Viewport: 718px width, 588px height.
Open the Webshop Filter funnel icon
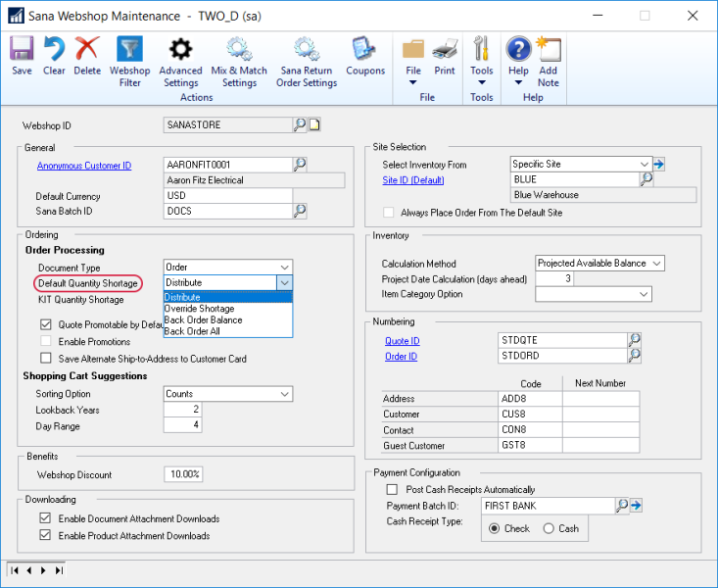tap(129, 49)
